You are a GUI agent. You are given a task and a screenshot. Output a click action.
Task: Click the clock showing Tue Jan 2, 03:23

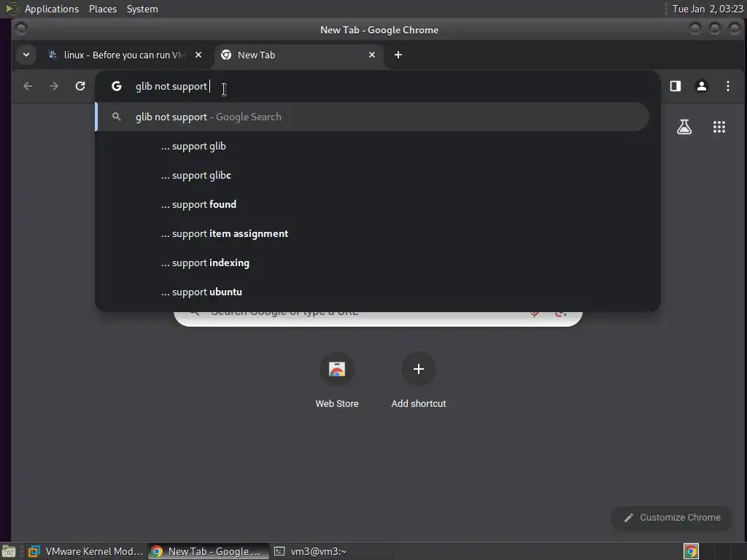[708, 9]
